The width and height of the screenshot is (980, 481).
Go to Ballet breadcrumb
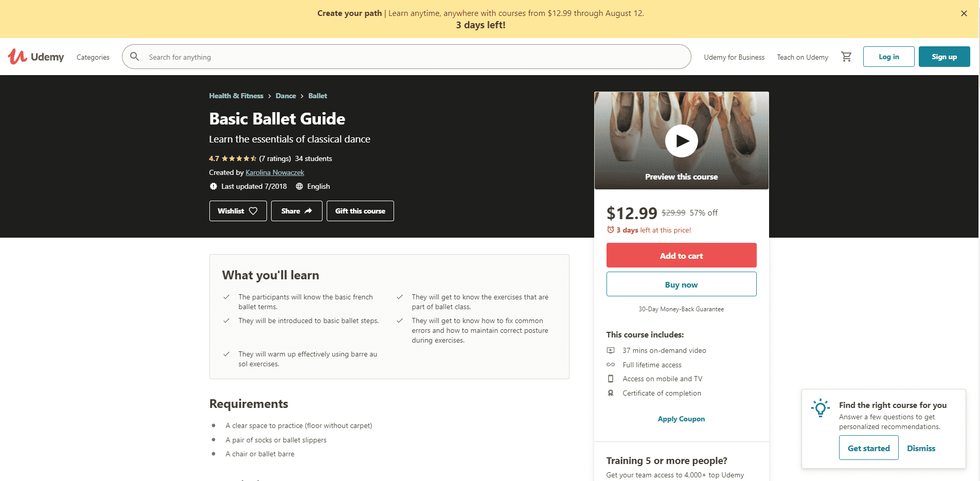pyautogui.click(x=317, y=96)
